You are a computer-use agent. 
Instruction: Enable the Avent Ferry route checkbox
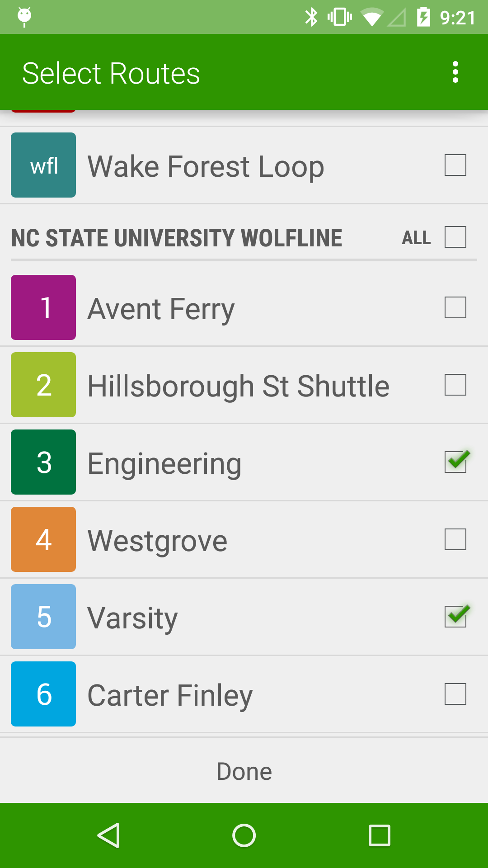click(x=455, y=307)
